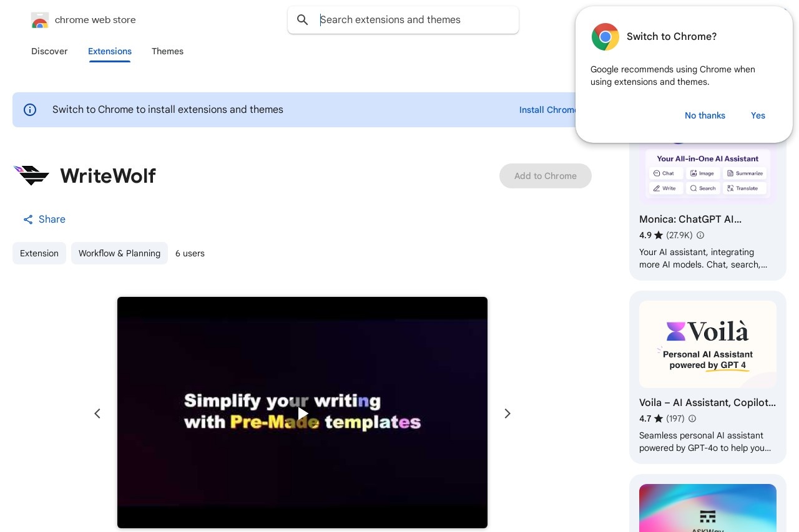Click Yes in Switch to Chrome popup

point(758,115)
